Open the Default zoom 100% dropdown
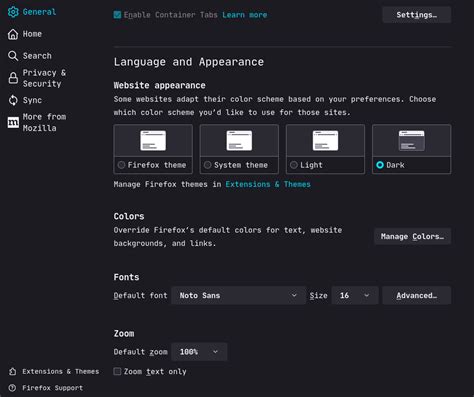The height and width of the screenshot is (397, 474). click(x=199, y=352)
